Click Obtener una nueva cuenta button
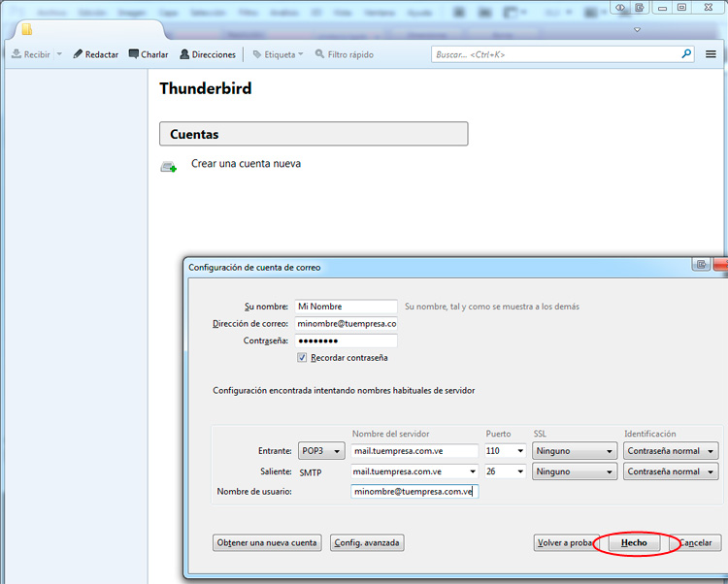The width and height of the screenshot is (728, 584). pos(267,543)
